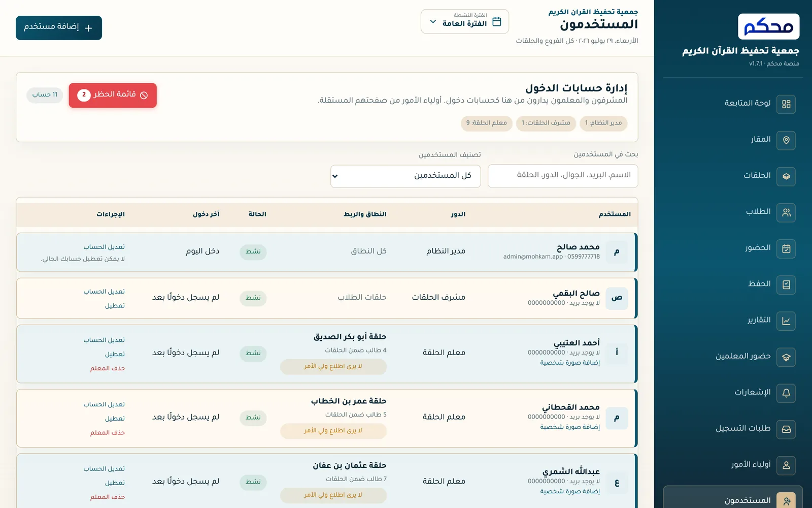Click the آخر دخول column header

(x=206, y=214)
